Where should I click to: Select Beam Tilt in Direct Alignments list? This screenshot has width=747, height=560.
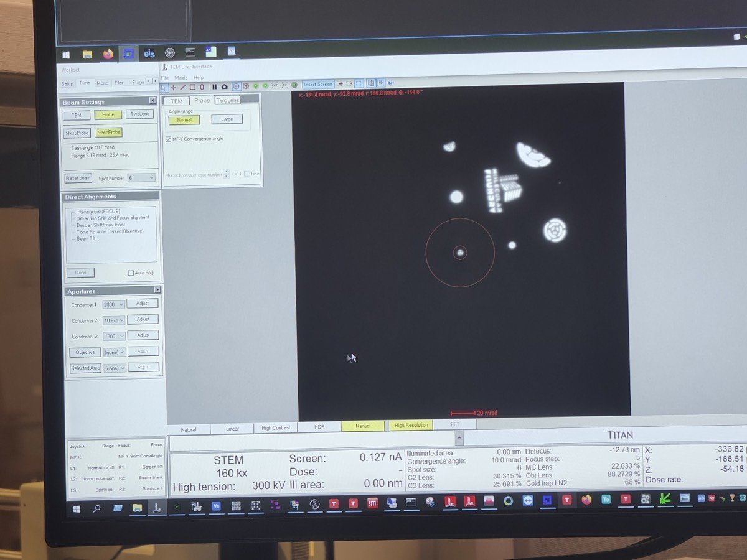pyautogui.click(x=86, y=239)
